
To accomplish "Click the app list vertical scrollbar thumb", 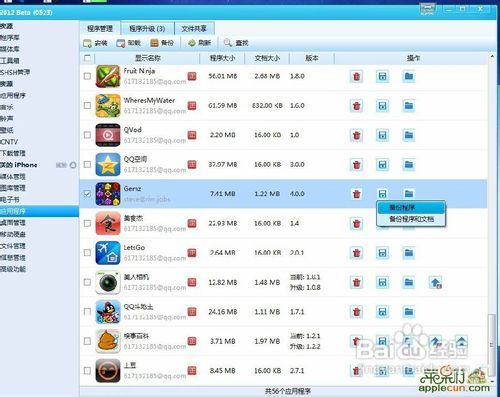I will [x=492, y=344].
